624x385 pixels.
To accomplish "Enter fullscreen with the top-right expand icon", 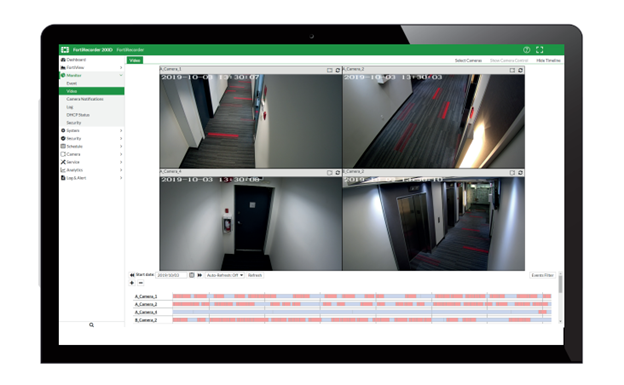I will (540, 50).
